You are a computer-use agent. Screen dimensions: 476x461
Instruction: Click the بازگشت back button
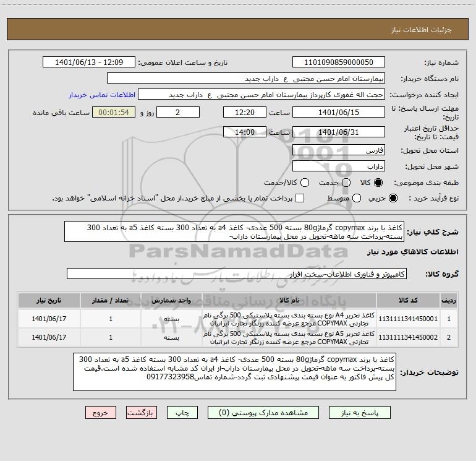coord(142,413)
